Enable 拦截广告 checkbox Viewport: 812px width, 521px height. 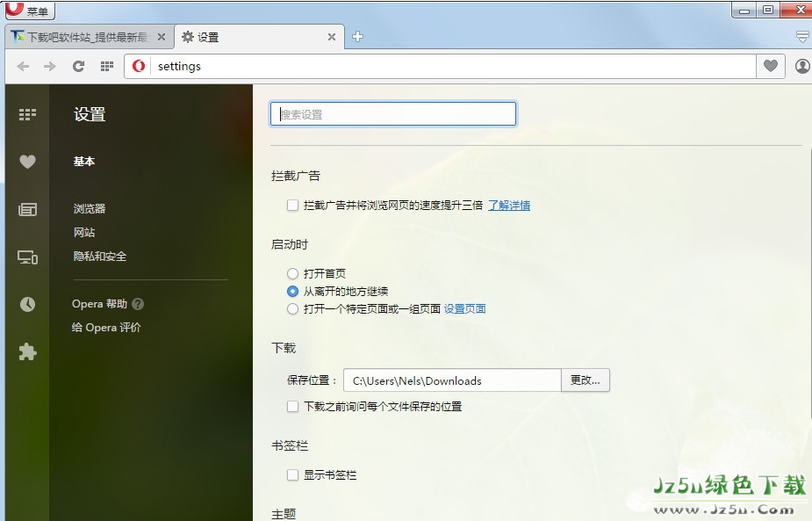292,206
